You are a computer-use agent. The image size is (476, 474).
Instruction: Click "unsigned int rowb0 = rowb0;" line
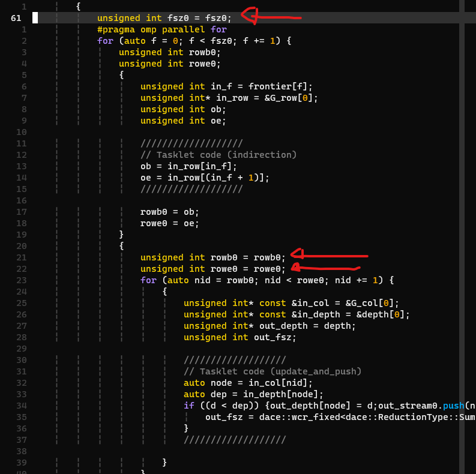213,257
